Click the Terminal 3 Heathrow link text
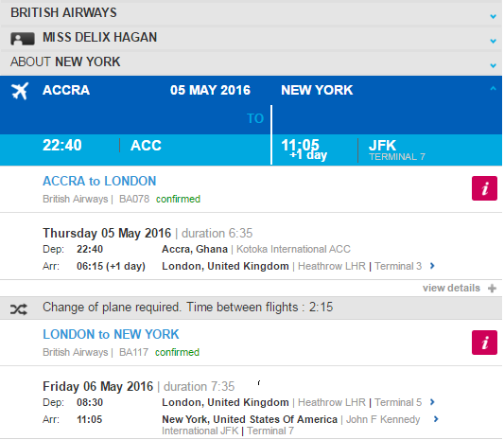The width and height of the screenshot is (504, 440). 398,266
